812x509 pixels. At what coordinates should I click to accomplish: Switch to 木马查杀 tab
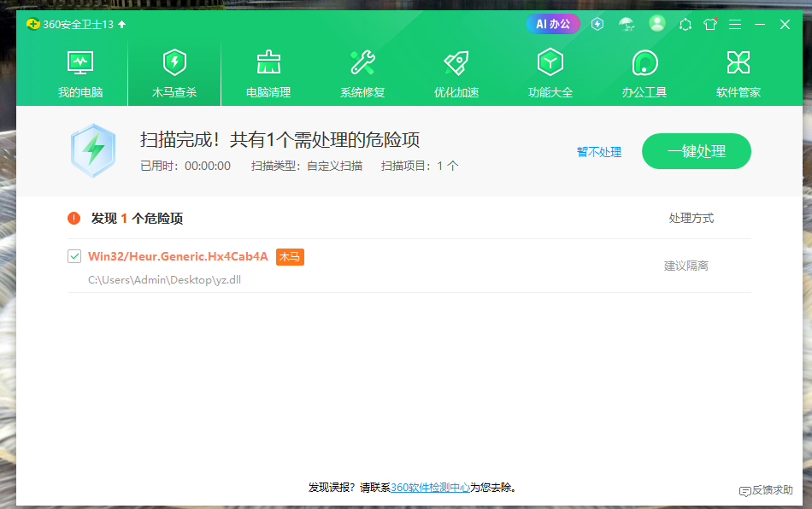[174, 73]
